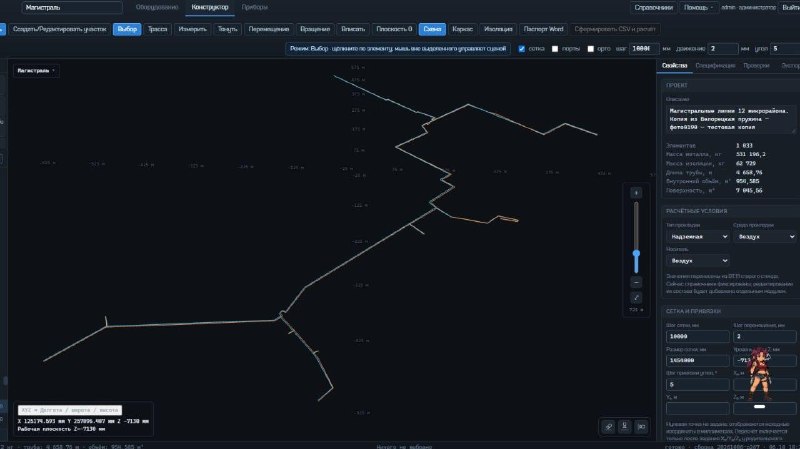Viewport: 800px width, 449px height.
Task: Select the Схема display mode
Action: [432, 29]
